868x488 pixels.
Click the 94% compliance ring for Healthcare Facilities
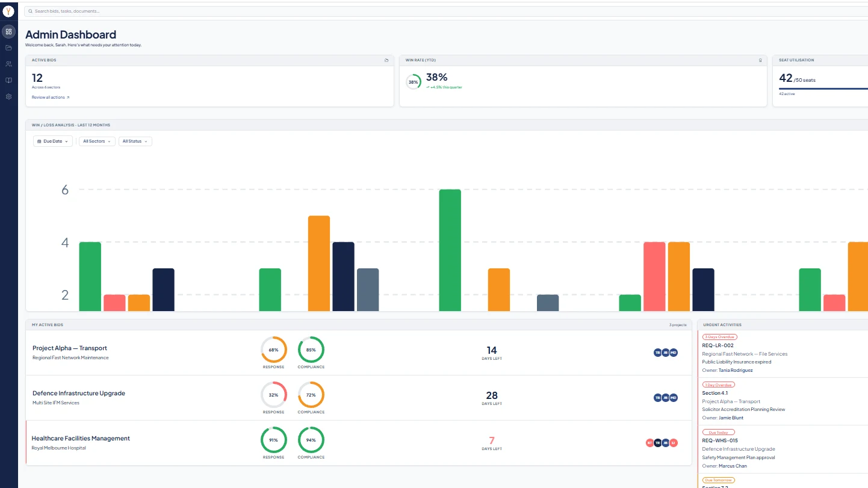[x=311, y=440]
